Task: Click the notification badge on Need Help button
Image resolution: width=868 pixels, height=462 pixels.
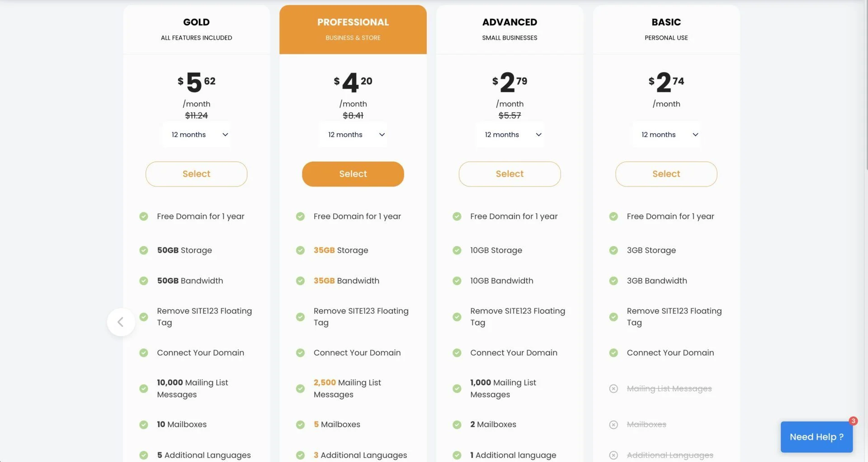Action: tap(853, 420)
